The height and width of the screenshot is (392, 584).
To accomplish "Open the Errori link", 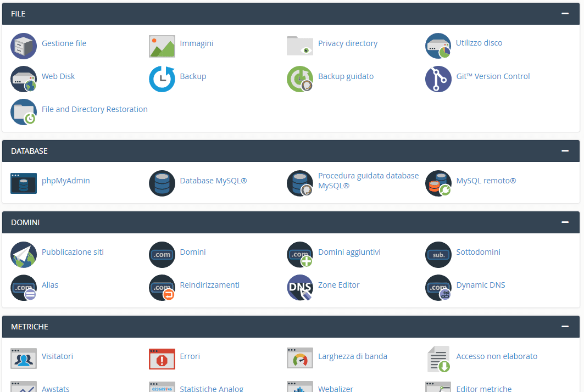I will tap(190, 356).
